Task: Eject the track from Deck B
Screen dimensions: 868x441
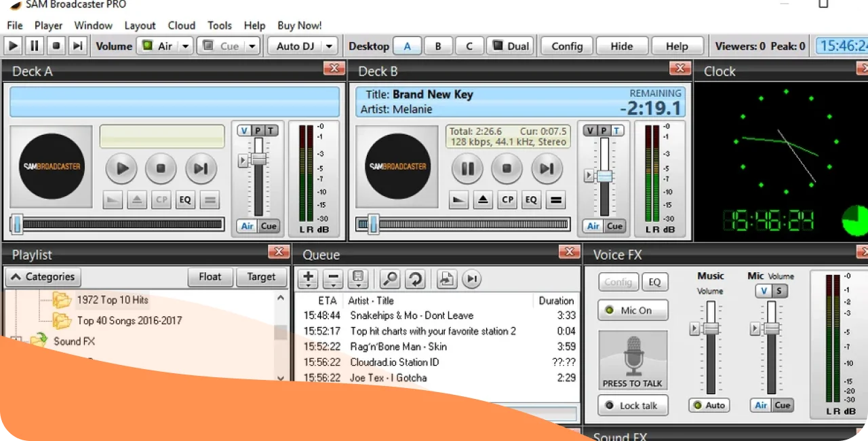Action: (483, 200)
